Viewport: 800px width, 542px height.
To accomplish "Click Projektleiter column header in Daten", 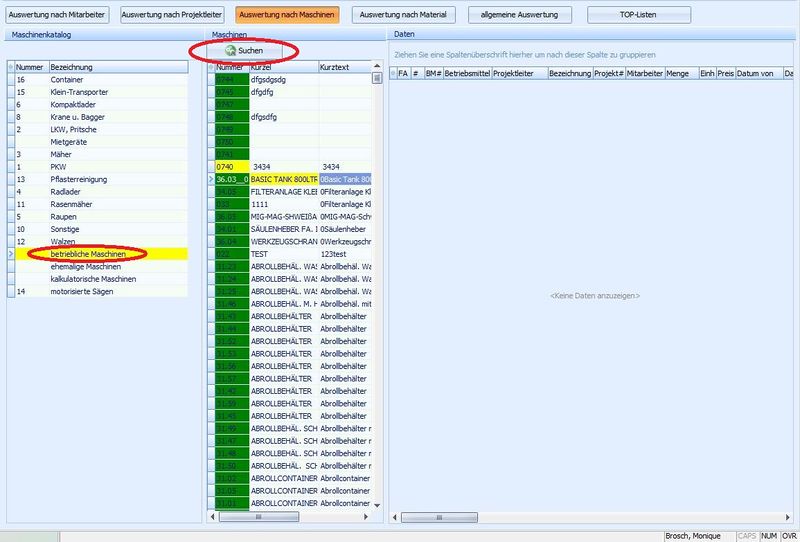I will [x=519, y=73].
